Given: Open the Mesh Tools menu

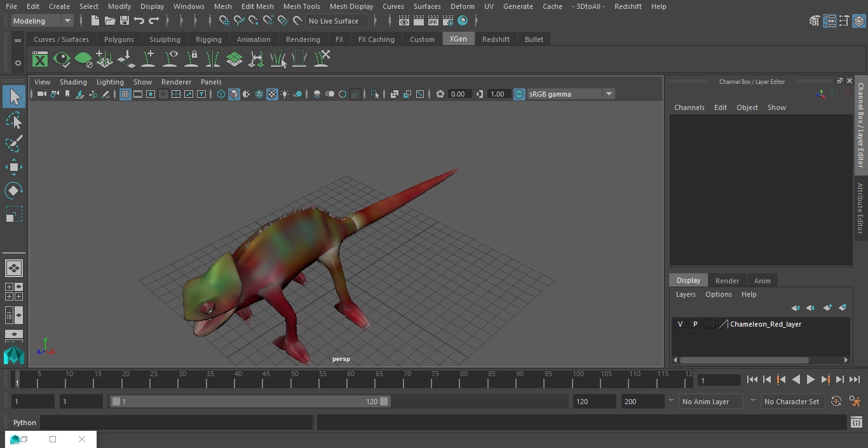Looking at the screenshot, I should tap(301, 6).
